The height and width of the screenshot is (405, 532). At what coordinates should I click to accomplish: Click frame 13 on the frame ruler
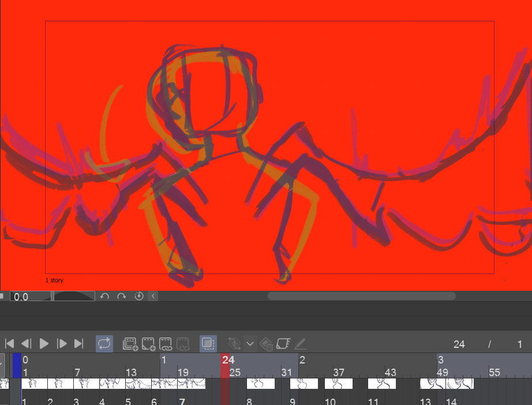coord(131,373)
